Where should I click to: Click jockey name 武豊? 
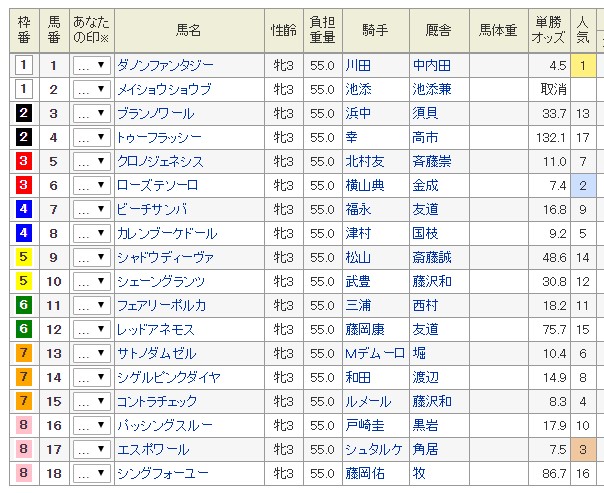tap(358, 281)
